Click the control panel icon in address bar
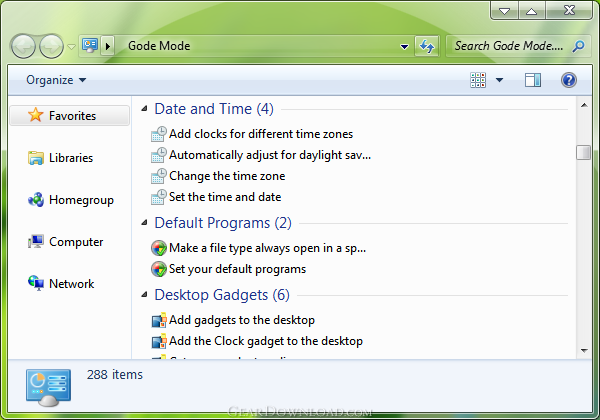Image resolution: width=600 pixels, height=420 pixels. point(90,46)
